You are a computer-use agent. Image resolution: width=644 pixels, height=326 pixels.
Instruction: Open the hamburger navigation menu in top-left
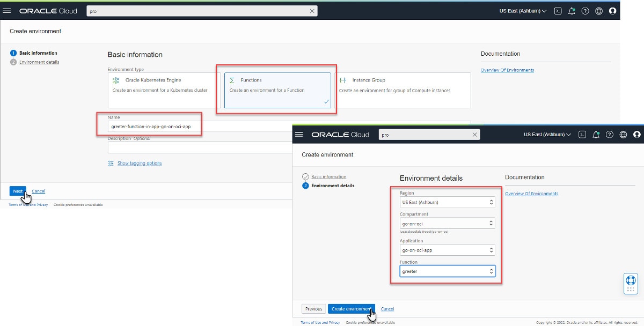pyautogui.click(x=8, y=11)
